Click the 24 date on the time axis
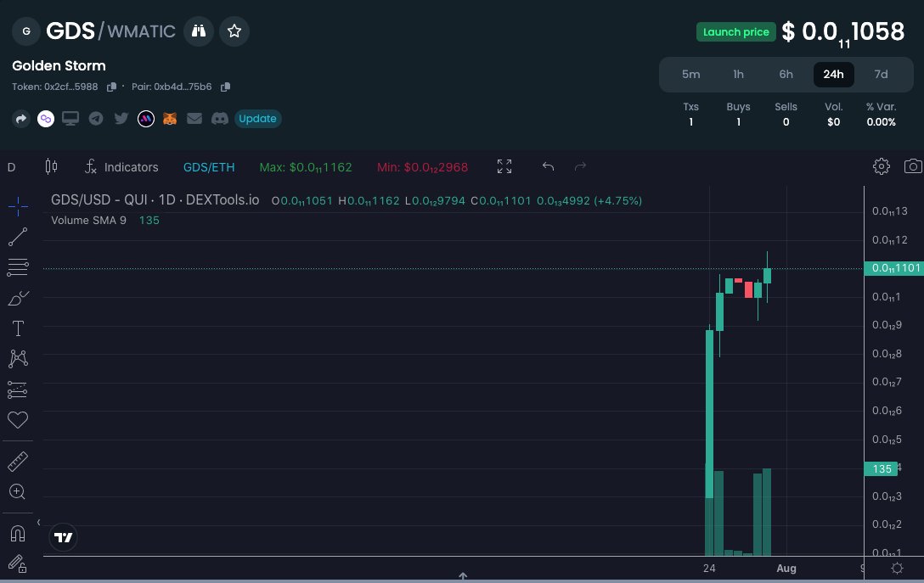Image resolution: width=924 pixels, height=583 pixels. [709, 569]
